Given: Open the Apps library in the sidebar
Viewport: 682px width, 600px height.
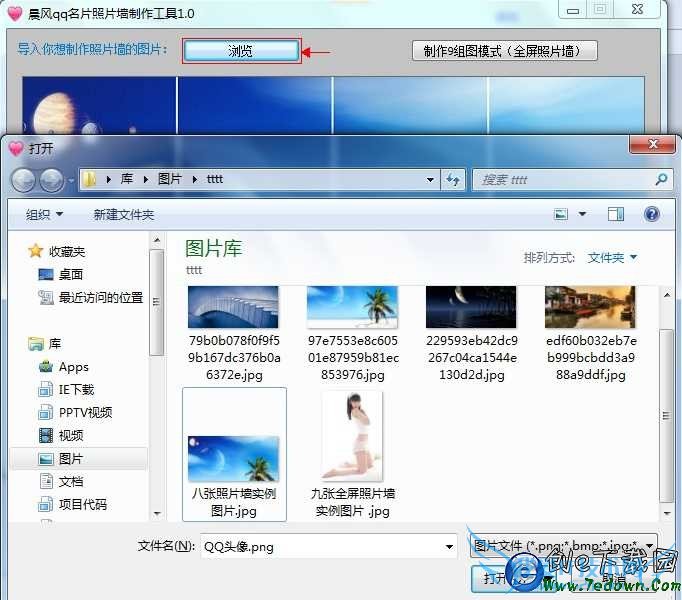Looking at the screenshot, I should point(74,367).
